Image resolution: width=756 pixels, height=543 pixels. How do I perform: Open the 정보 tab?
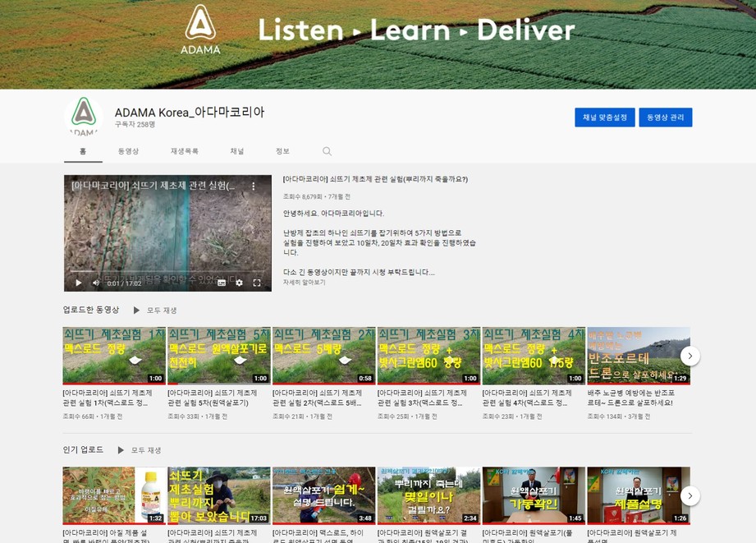[282, 151]
